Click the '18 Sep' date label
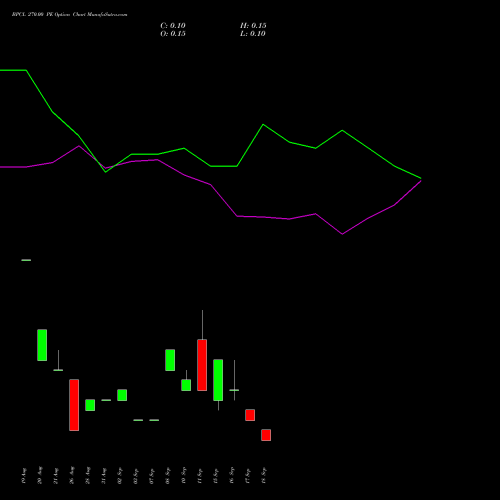This screenshot has width=500, height=500. tap(264, 476)
